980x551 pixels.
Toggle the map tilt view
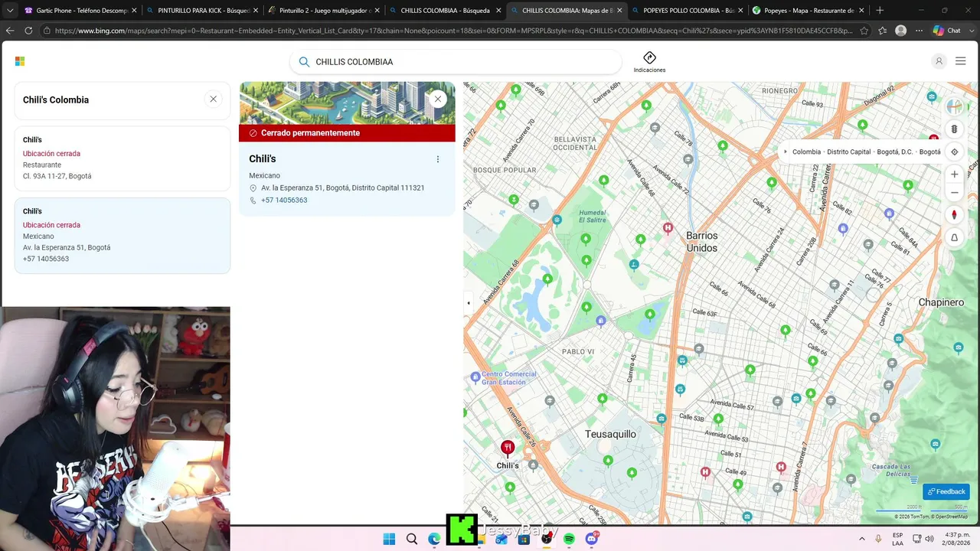(x=954, y=238)
